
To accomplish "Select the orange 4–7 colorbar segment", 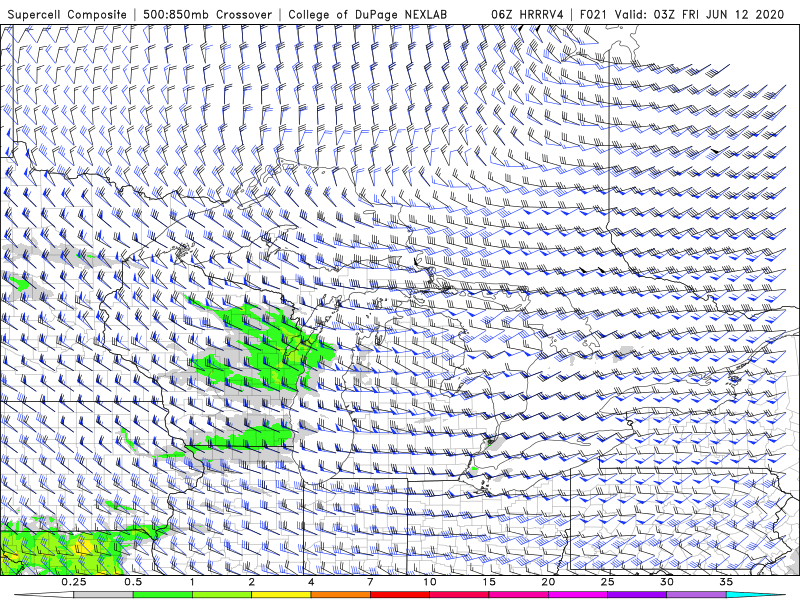I will [x=340, y=595].
